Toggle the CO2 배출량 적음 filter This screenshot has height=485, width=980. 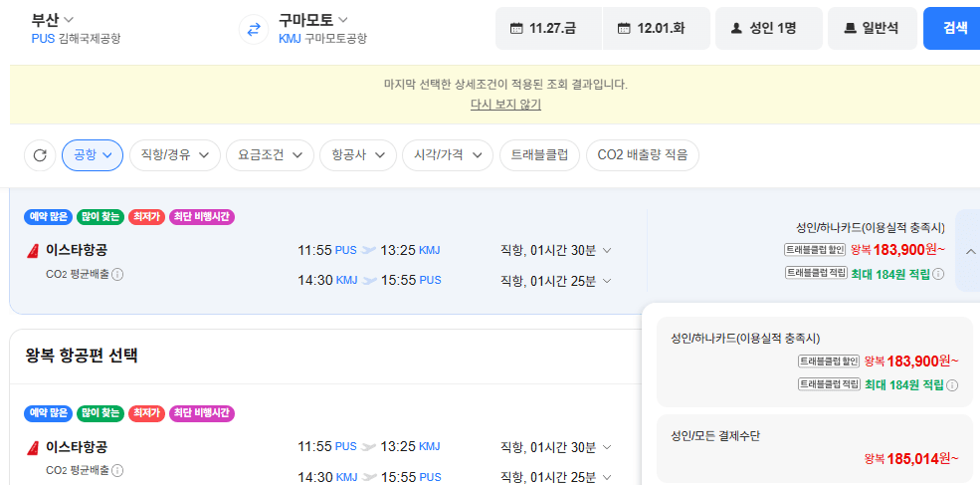(643, 155)
